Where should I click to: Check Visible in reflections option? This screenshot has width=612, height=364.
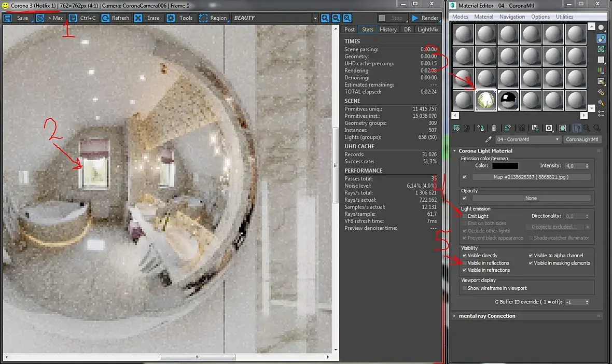point(464,263)
